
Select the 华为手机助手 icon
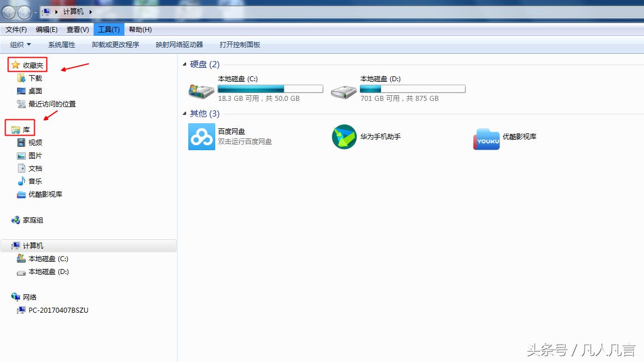[344, 137]
